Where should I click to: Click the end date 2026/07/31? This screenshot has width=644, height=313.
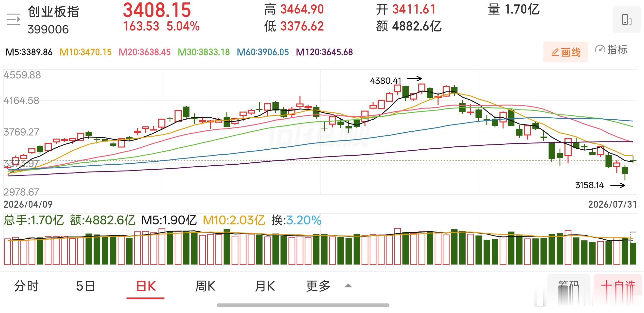(612, 204)
